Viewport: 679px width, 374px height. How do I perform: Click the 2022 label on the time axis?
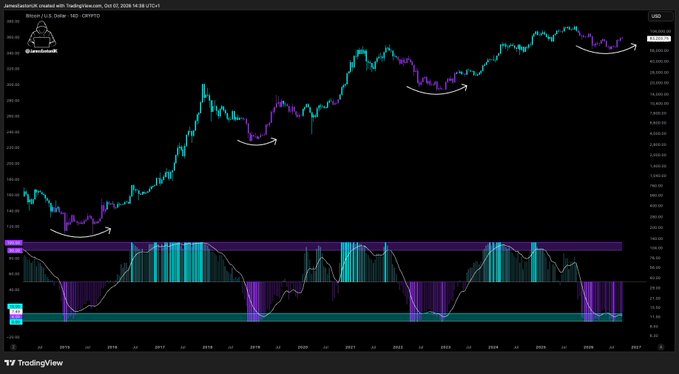pos(398,347)
